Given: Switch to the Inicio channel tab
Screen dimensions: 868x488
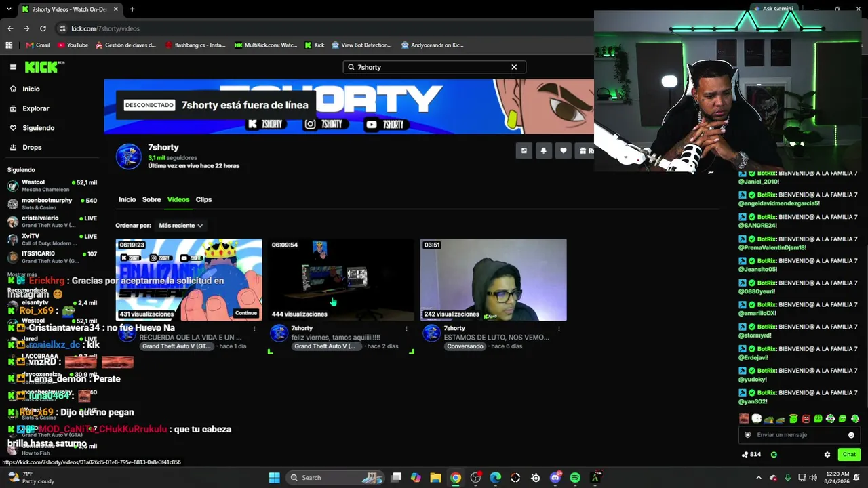Looking at the screenshot, I should 127,199.
